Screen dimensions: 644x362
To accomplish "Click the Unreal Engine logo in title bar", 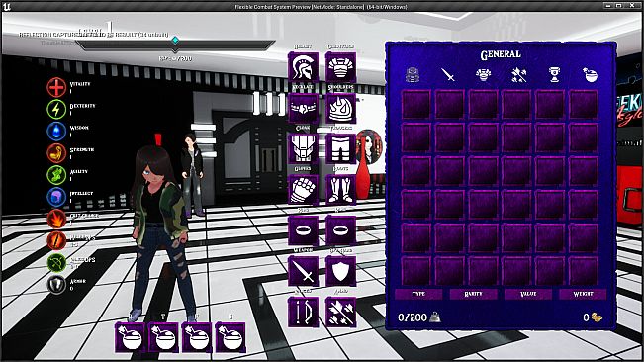I will click(7, 6).
